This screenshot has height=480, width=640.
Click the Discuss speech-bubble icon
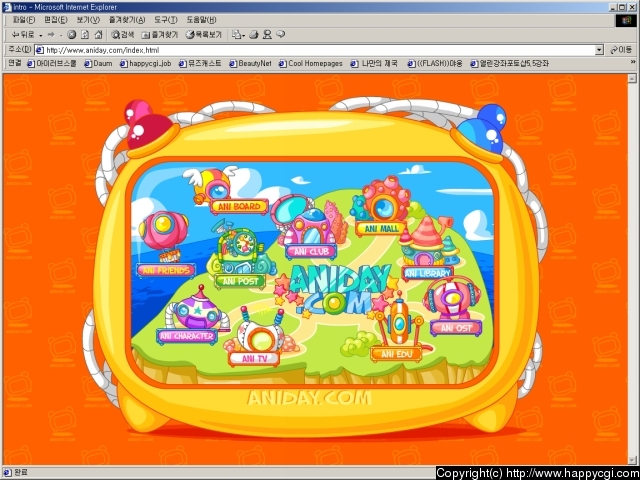pyautogui.click(x=280, y=35)
